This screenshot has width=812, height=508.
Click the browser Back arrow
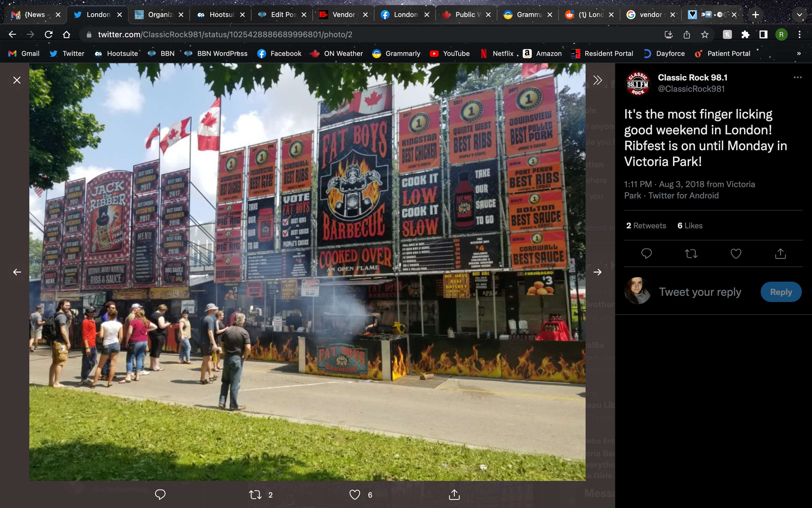12,34
